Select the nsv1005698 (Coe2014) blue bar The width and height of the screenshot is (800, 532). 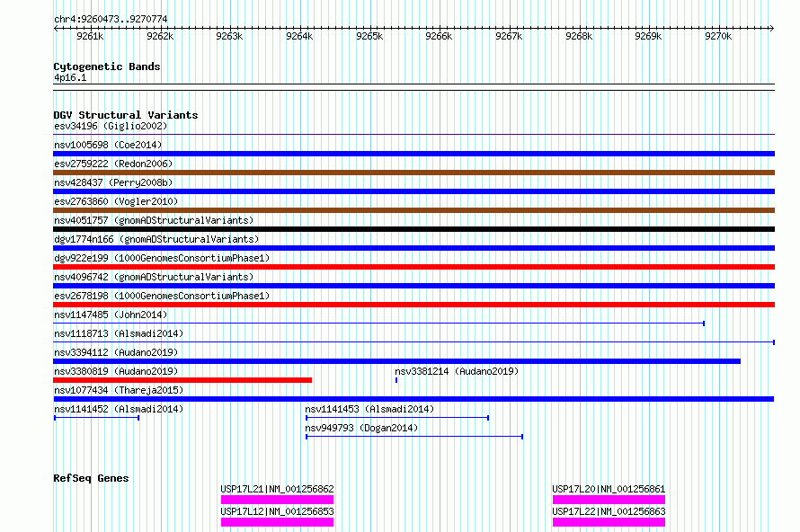413,154
